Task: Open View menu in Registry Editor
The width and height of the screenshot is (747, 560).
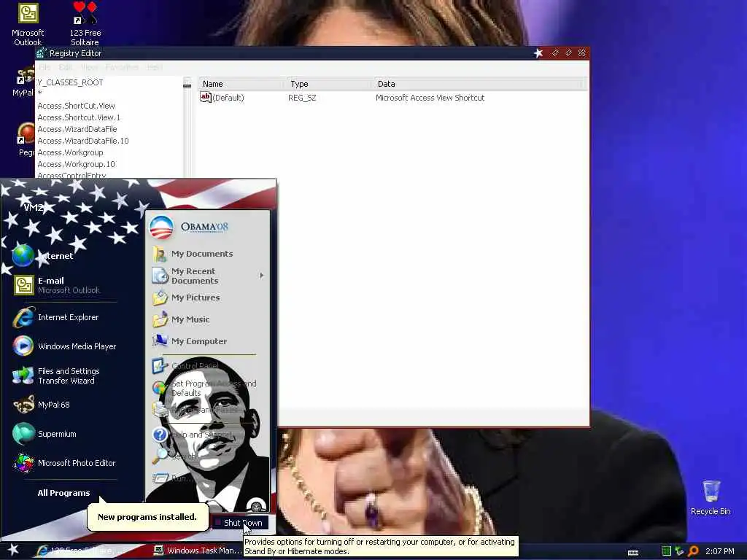Action: (89, 67)
